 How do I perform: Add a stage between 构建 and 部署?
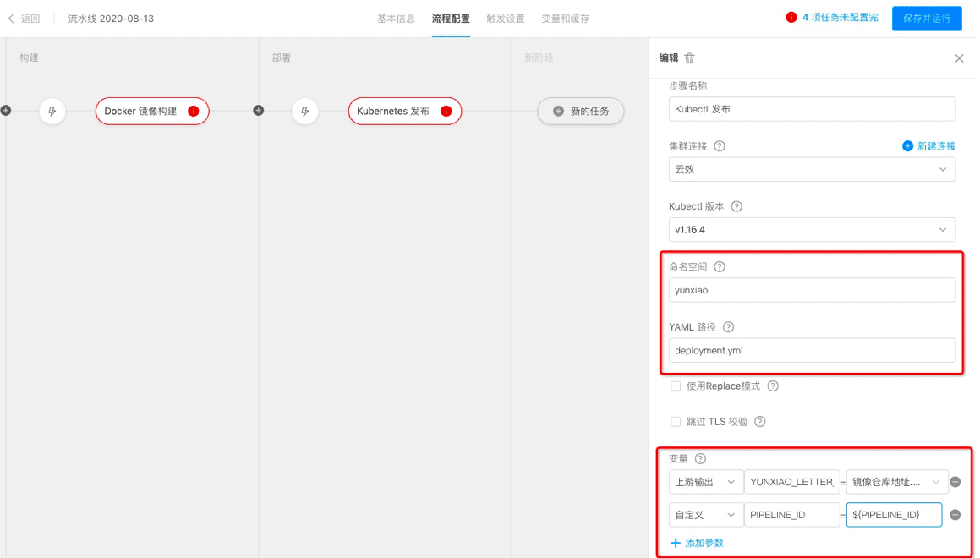[x=258, y=111]
